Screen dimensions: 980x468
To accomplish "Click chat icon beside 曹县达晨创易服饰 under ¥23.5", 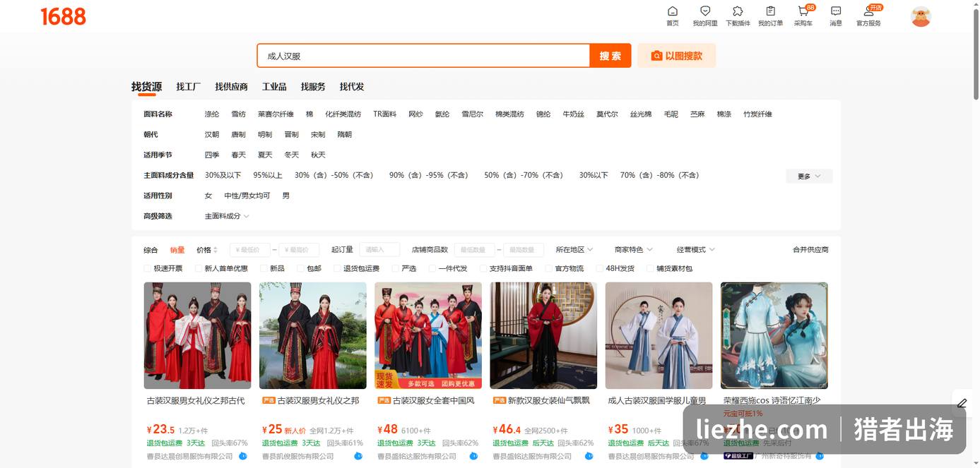I will tap(242, 456).
